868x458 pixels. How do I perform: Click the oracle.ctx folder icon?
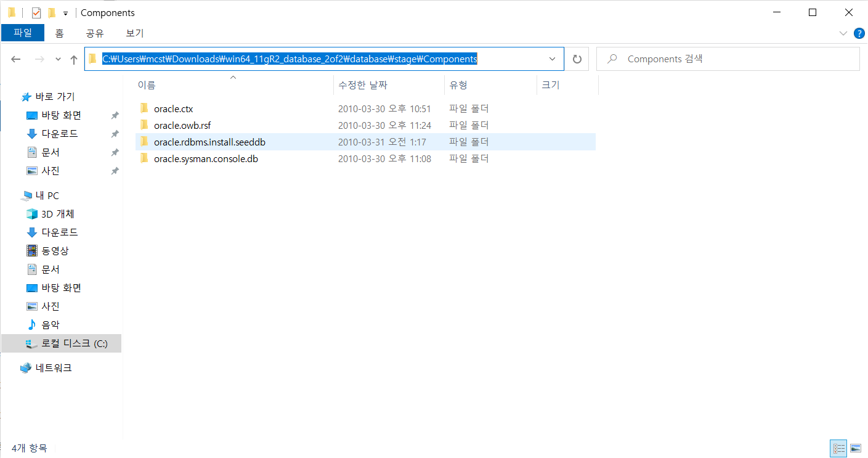click(x=145, y=108)
